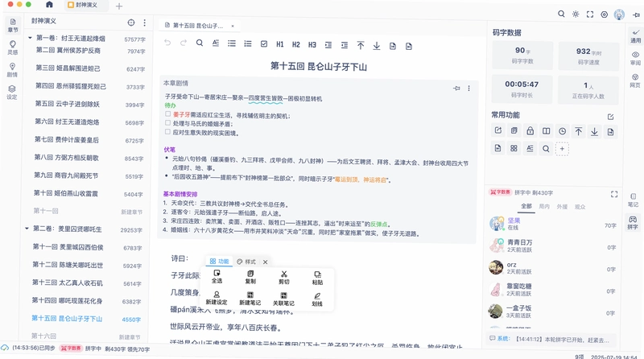
Task: Choose 新建设定 in context popup
Action: point(217,298)
